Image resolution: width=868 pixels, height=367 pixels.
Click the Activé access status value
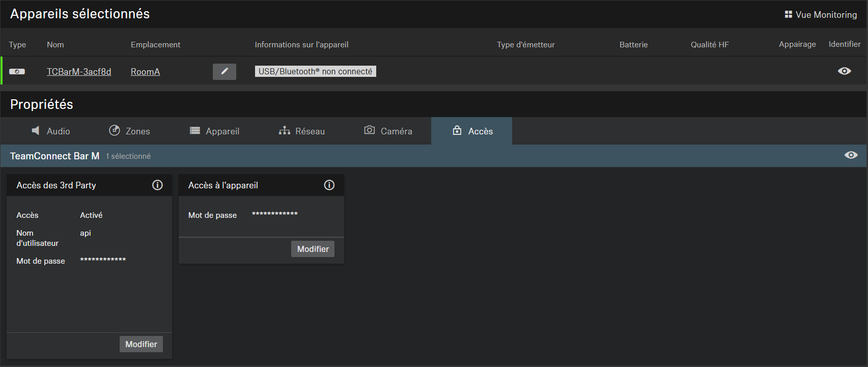click(91, 215)
